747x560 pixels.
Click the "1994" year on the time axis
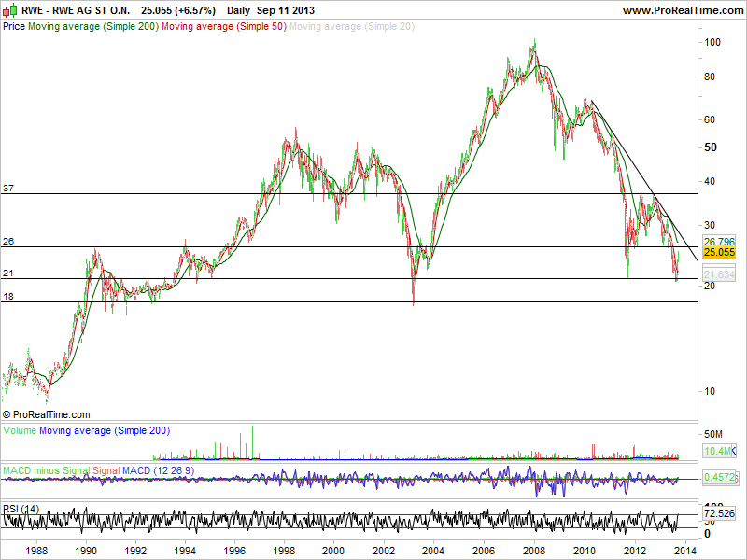[185, 551]
